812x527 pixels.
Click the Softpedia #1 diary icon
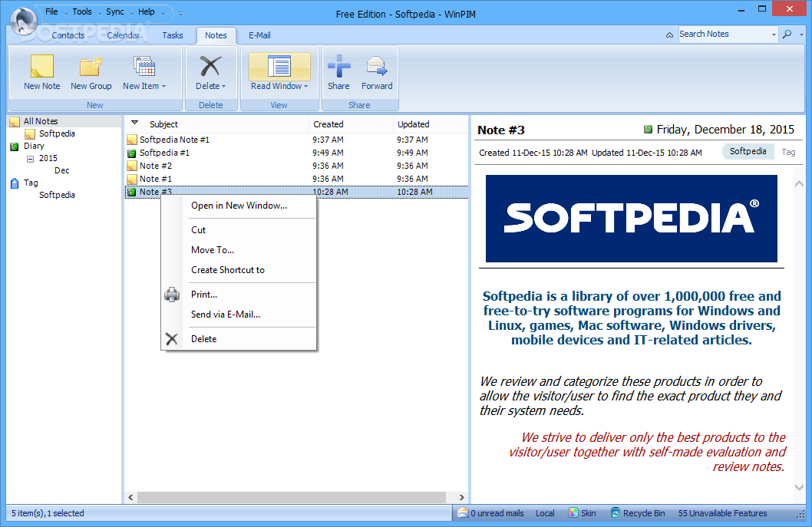(131, 153)
